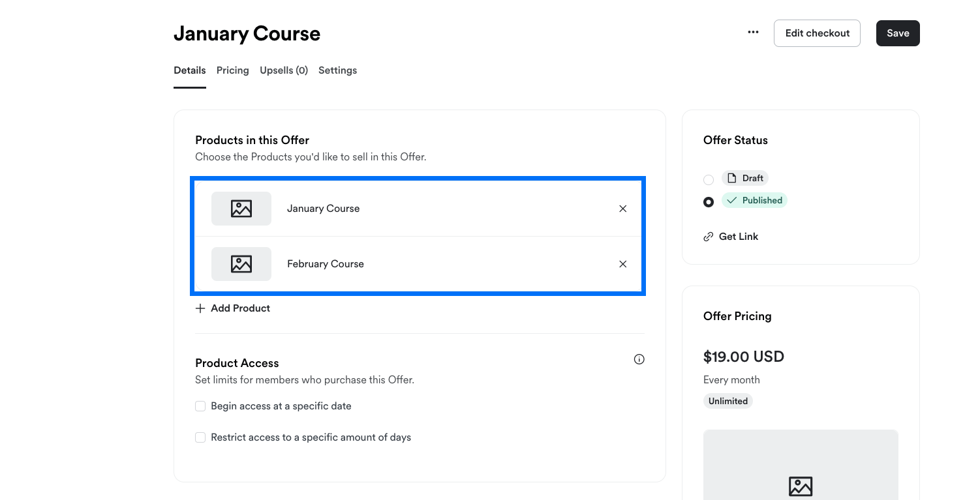Switch to the Settings tab
980x500 pixels.
click(x=337, y=70)
